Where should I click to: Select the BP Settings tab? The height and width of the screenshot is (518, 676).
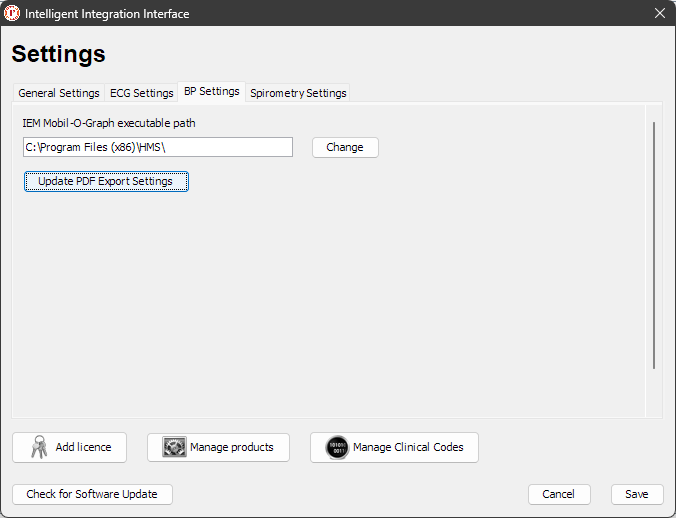click(212, 92)
